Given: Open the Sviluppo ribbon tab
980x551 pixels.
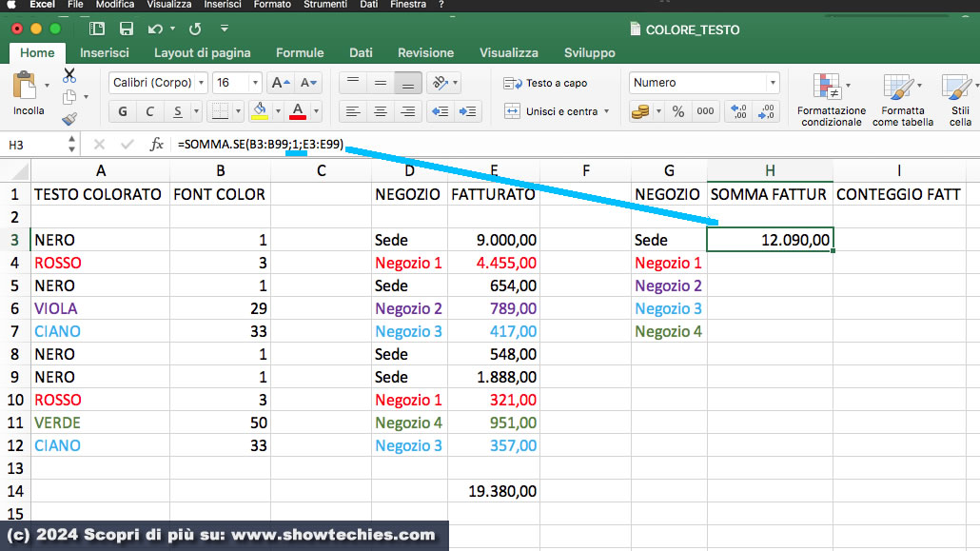Looking at the screenshot, I should [x=589, y=52].
